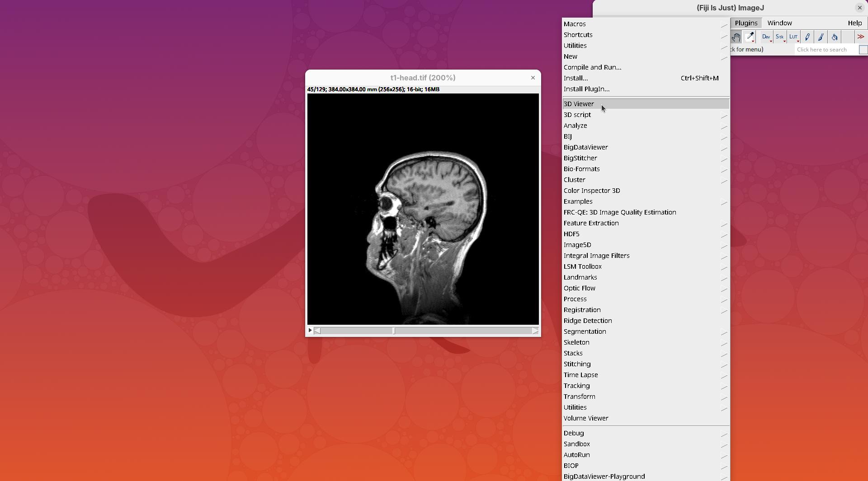
Task: Open the LUT lookup table menu
Action: tap(793, 37)
